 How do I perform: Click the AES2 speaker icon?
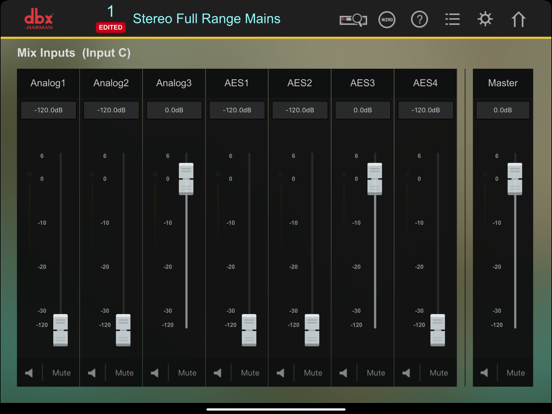coord(281,373)
